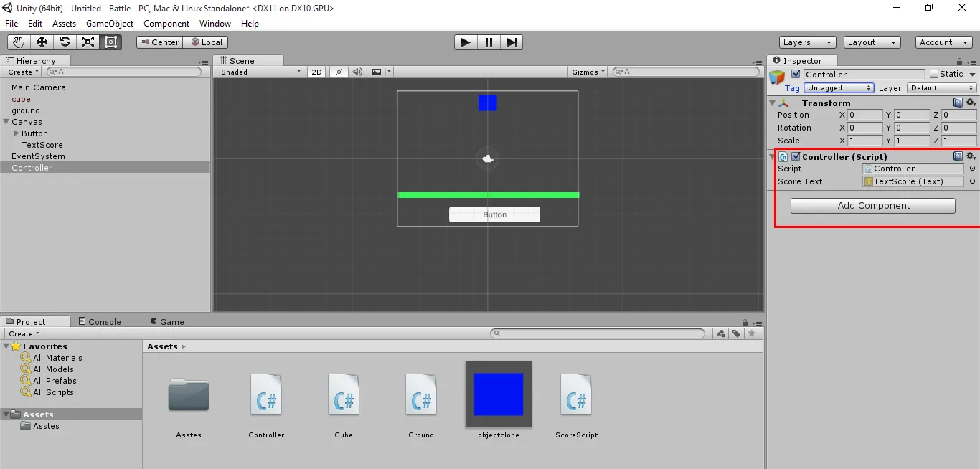Open the Shaded draw mode dropdown

tap(261, 72)
